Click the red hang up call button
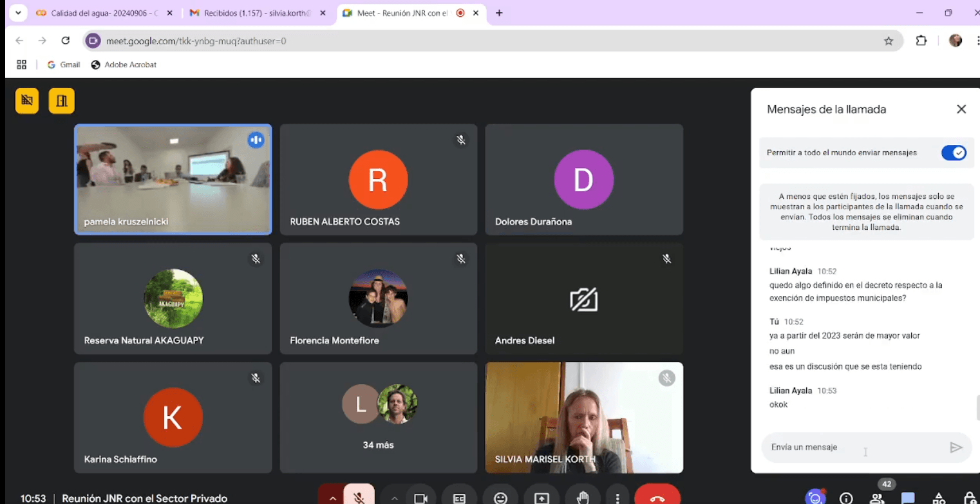 click(657, 498)
